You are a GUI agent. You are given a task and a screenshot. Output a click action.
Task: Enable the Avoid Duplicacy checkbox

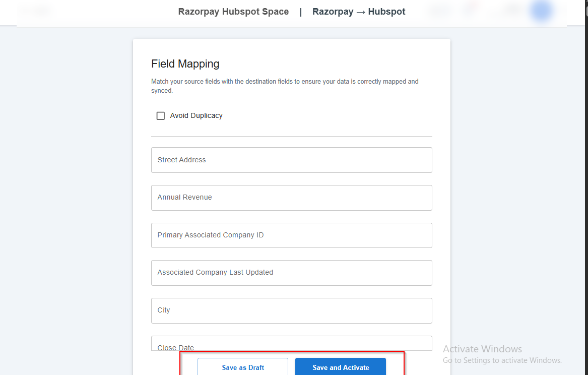161,116
